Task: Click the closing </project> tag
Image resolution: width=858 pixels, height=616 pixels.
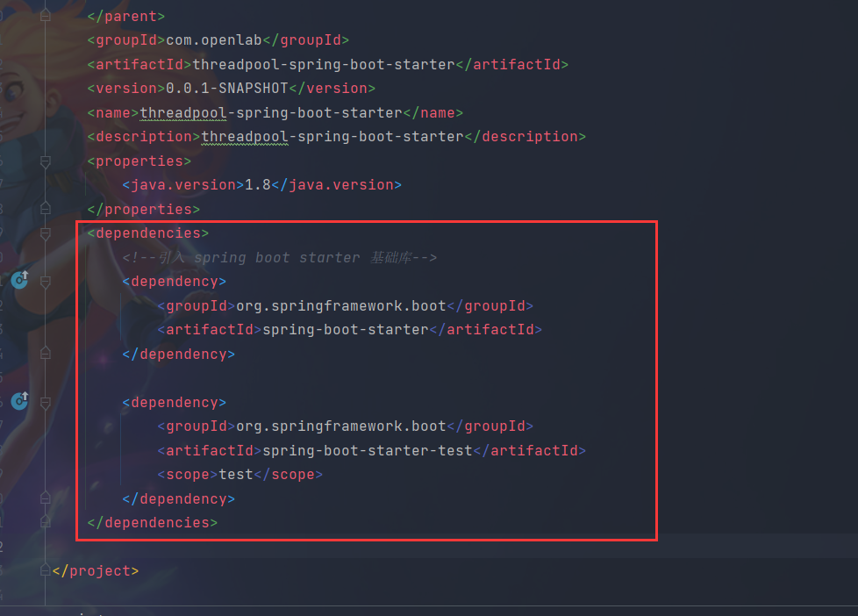Action: [95, 570]
